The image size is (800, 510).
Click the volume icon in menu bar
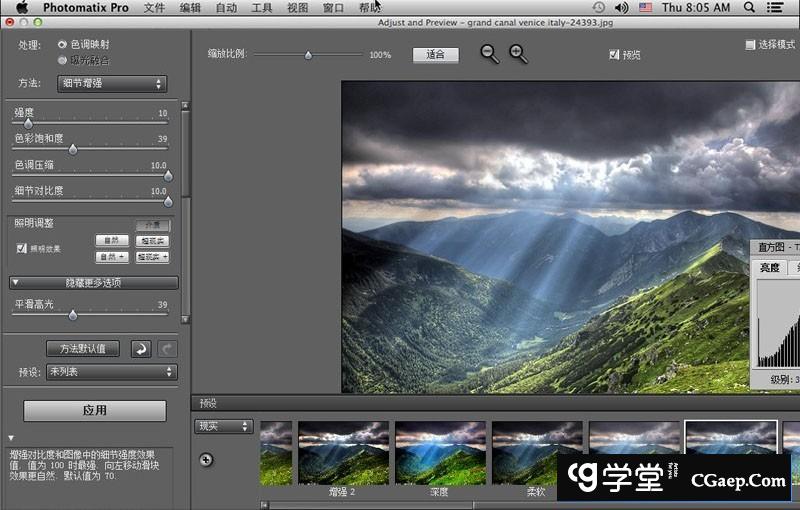pos(621,7)
